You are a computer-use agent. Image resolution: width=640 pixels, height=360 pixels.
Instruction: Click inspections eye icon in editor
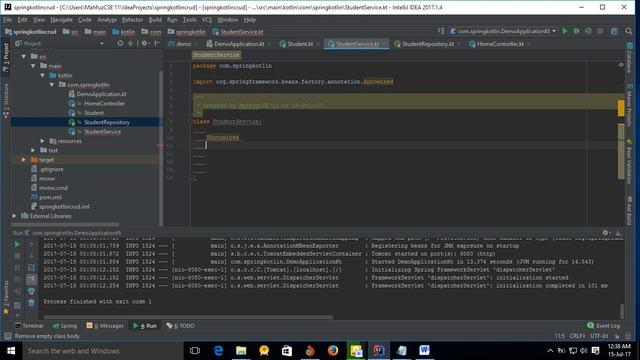(621, 65)
